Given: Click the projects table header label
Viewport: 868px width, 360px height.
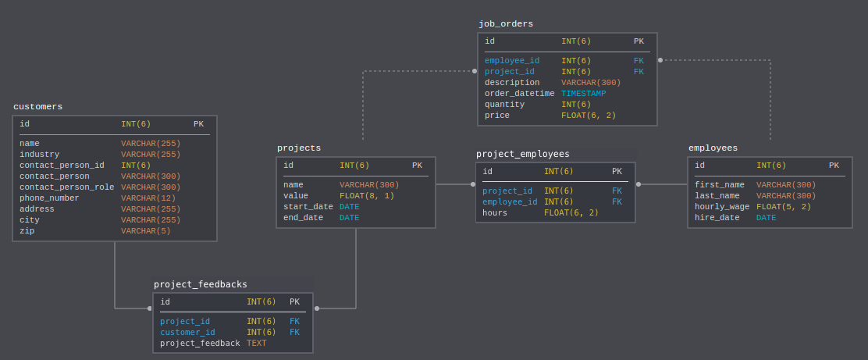Looking at the screenshot, I should (x=299, y=148).
